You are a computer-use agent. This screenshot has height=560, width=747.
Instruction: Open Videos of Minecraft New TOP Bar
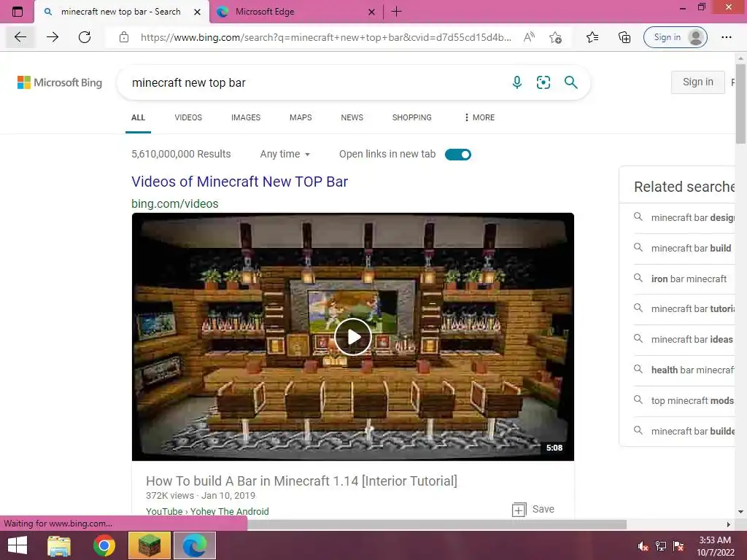point(239,182)
